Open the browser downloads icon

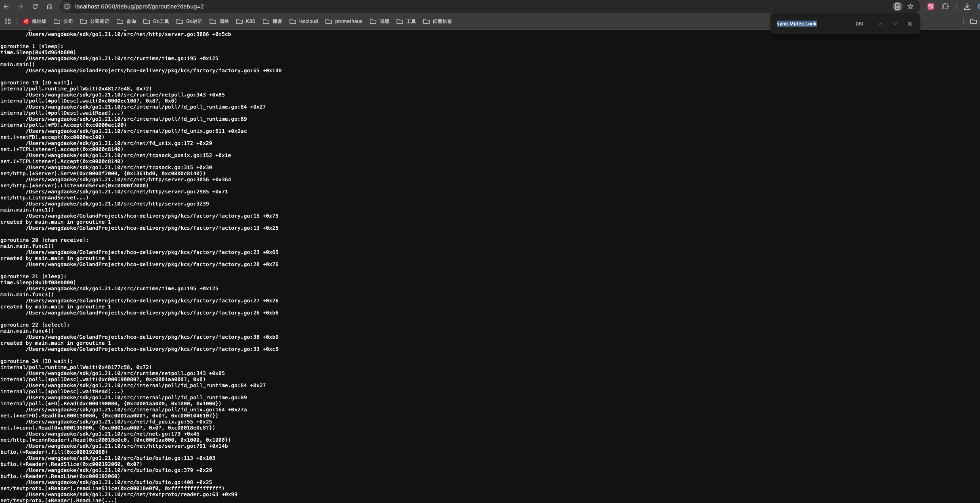[967, 6]
